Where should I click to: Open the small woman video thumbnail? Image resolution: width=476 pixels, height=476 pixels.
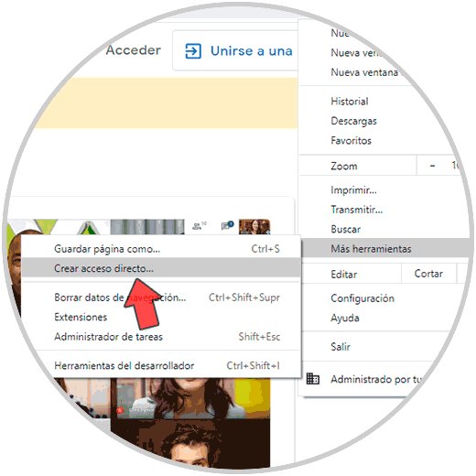tap(254, 227)
